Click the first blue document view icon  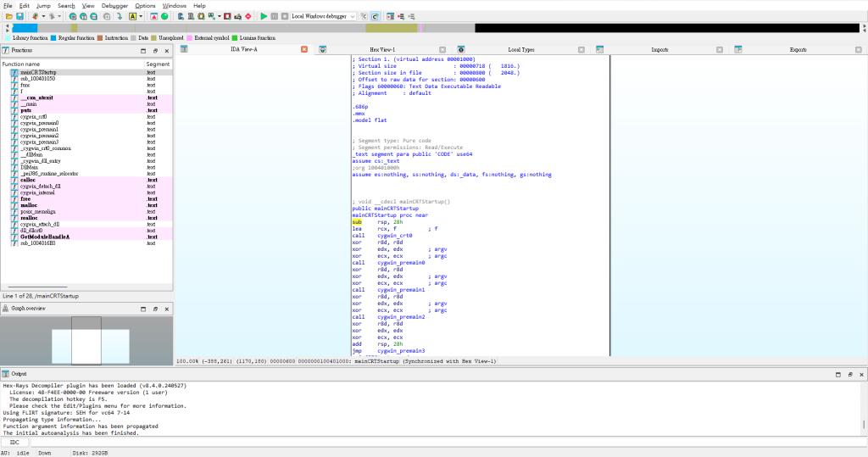(x=181, y=17)
